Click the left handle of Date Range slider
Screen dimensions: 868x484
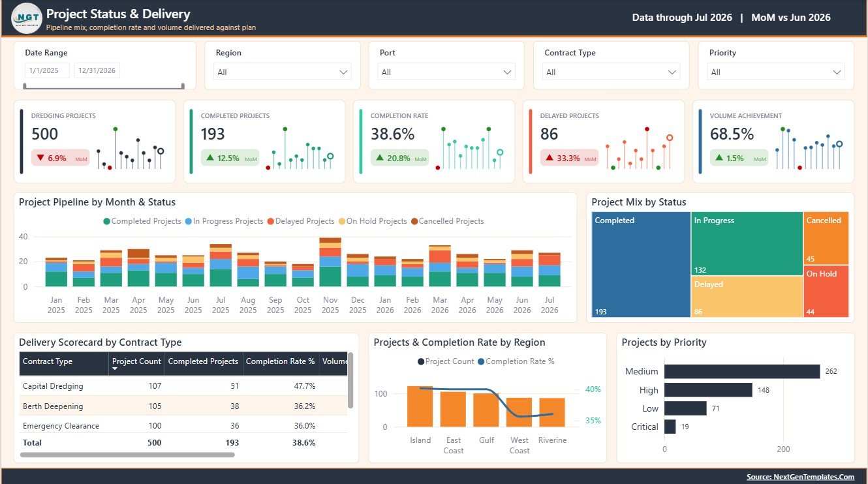click(x=25, y=85)
